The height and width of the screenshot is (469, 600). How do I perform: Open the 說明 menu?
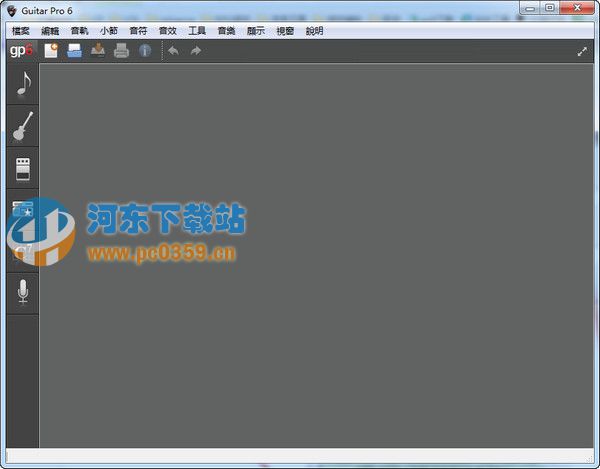[x=315, y=31]
